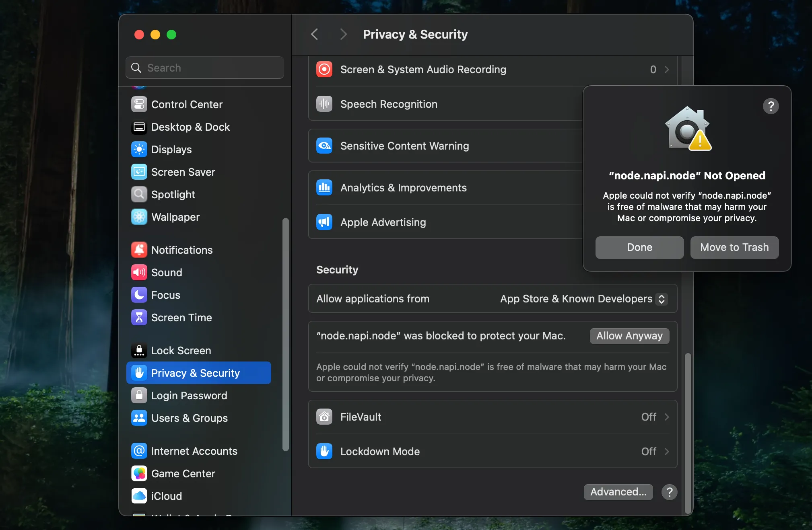
Task: Click the Displays sun icon
Action: (139, 150)
